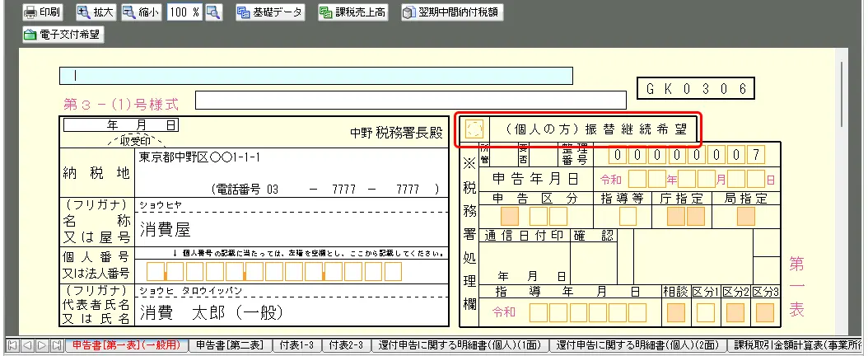Zoom out with the 縮小 button

142,12
